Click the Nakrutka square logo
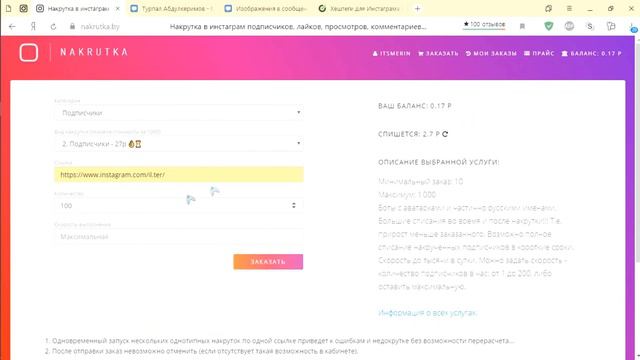This screenshot has height=360, width=640. pyautogui.click(x=29, y=53)
